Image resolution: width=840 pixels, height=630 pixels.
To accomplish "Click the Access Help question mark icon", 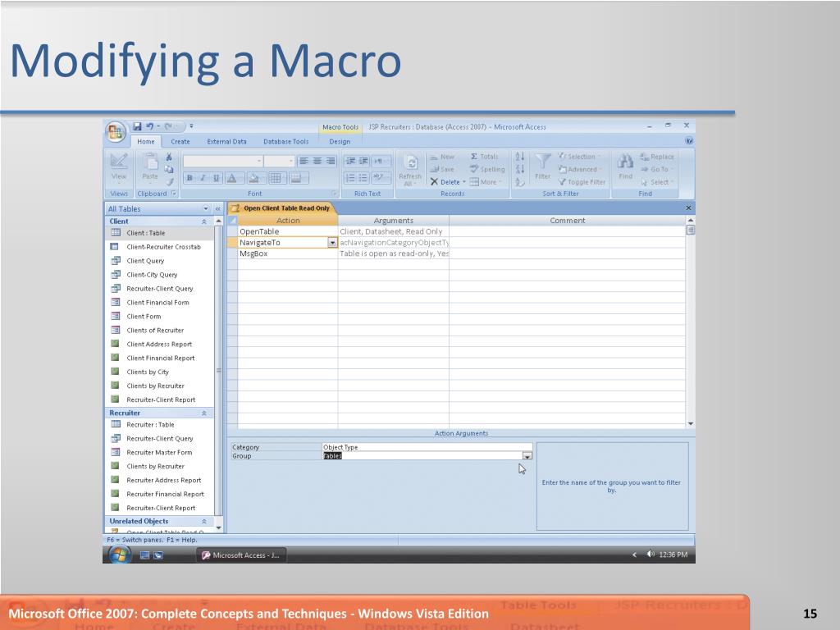I will 689,141.
